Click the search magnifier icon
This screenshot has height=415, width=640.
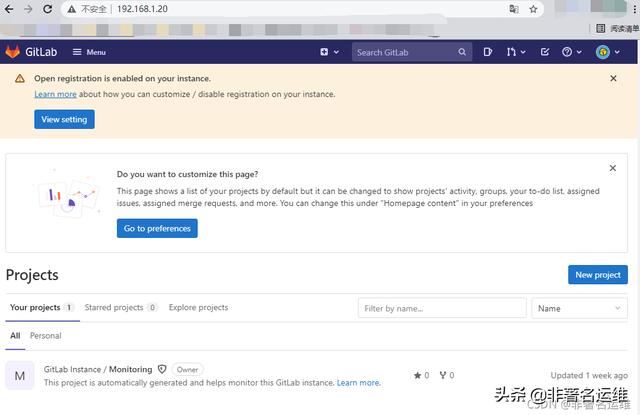tap(462, 52)
